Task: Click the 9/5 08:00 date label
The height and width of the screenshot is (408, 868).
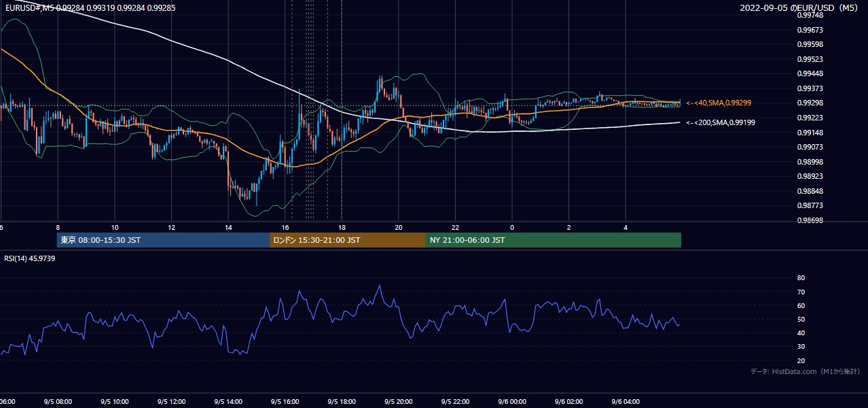Action: coord(58,402)
